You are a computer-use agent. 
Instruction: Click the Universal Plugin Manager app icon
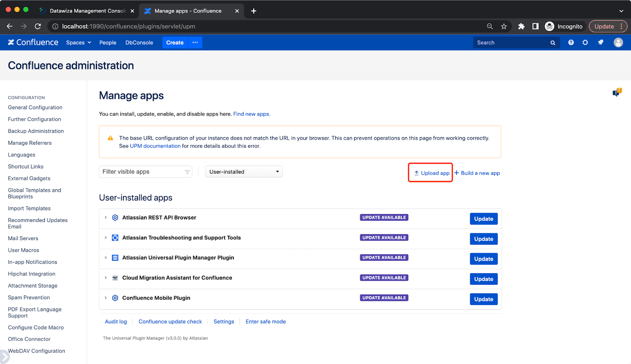(x=115, y=258)
